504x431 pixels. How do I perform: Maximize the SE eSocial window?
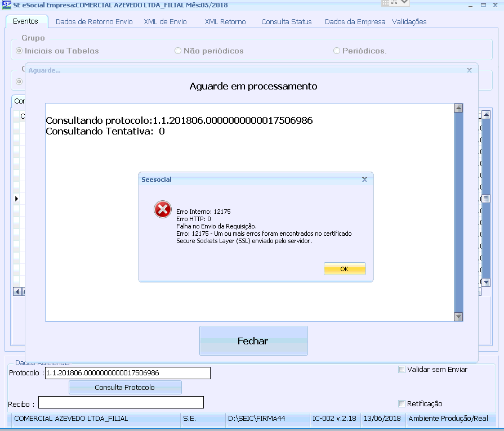483,5
